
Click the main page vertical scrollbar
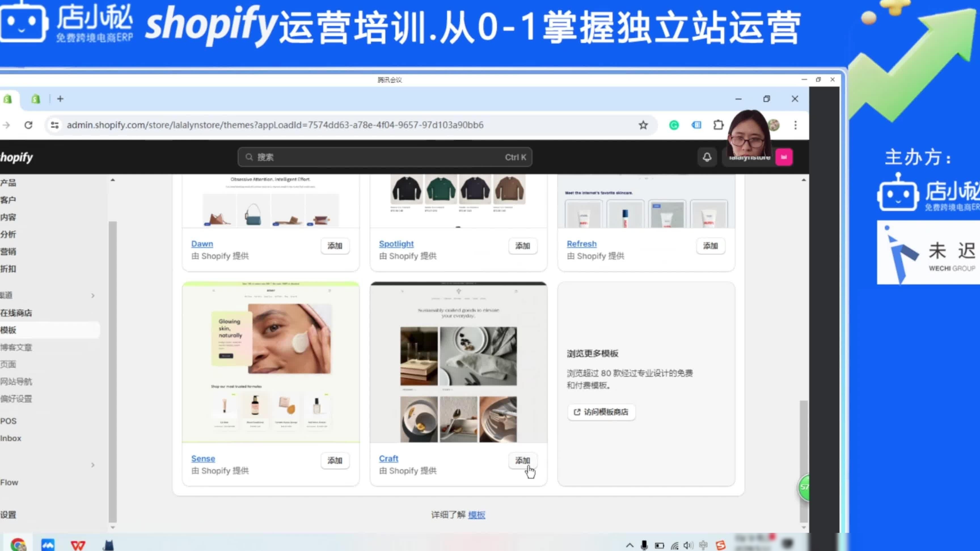click(803, 461)
